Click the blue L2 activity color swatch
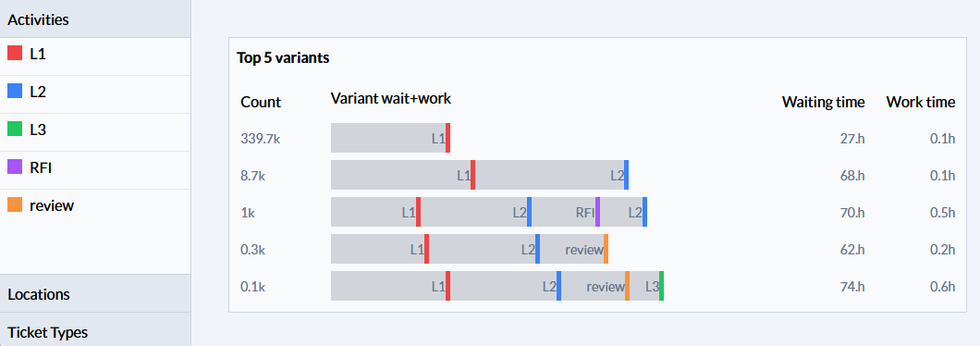The width and height of the screenshot is (980, 346). pos(15,91)
